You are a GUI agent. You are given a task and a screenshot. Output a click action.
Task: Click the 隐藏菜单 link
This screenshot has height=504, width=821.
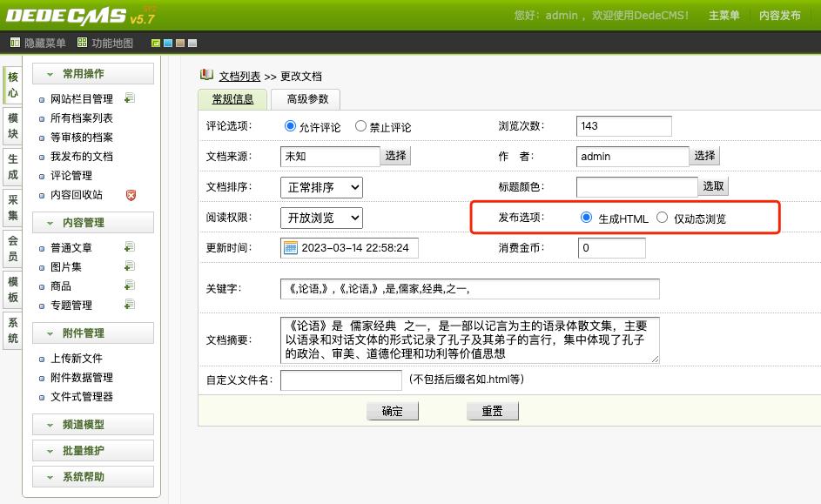pos(45,43)
